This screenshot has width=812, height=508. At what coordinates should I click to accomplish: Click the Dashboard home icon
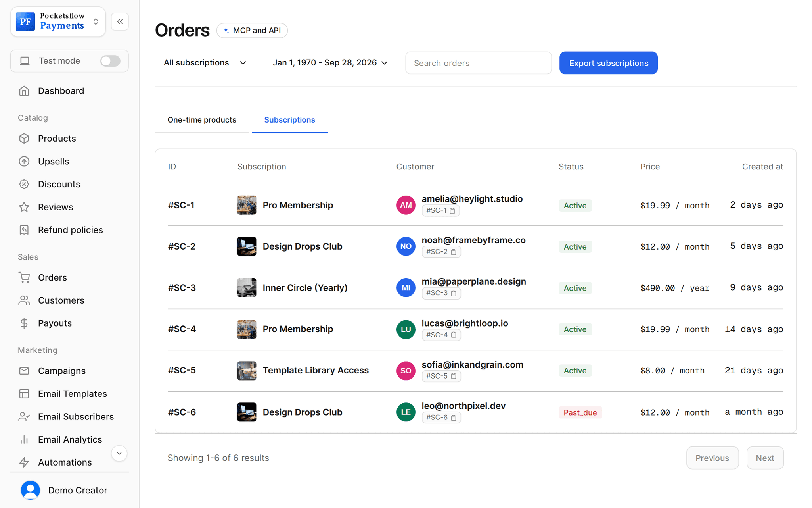point(24,91)
